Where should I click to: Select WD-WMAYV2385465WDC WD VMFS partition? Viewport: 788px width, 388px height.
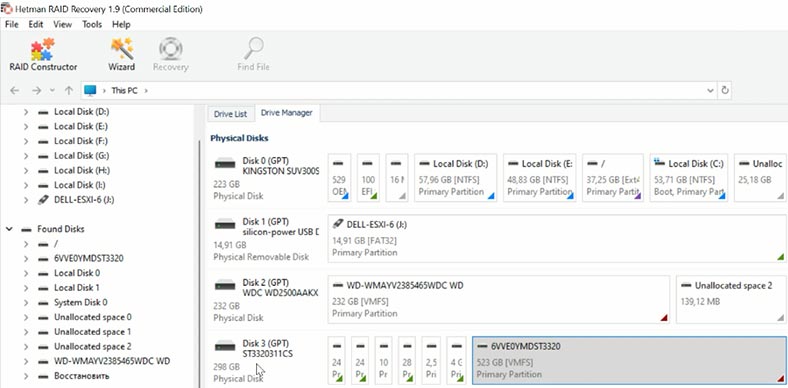point(499,300)
